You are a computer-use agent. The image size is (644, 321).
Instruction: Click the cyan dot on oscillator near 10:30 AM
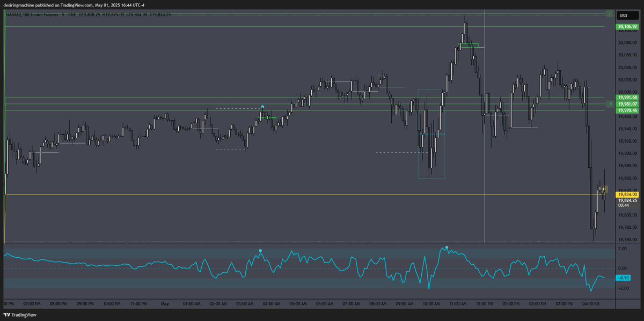pos(447,247)
